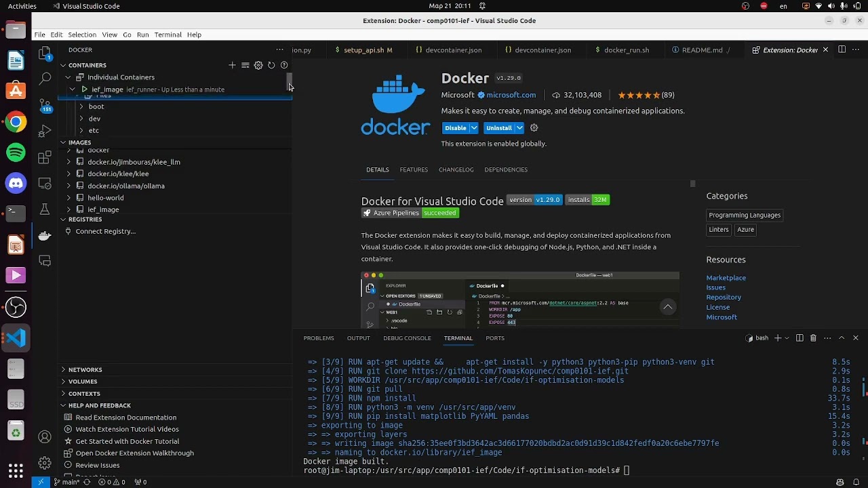
Task: Click the Copilot icon in status bar
Action: tap(840, 482)
